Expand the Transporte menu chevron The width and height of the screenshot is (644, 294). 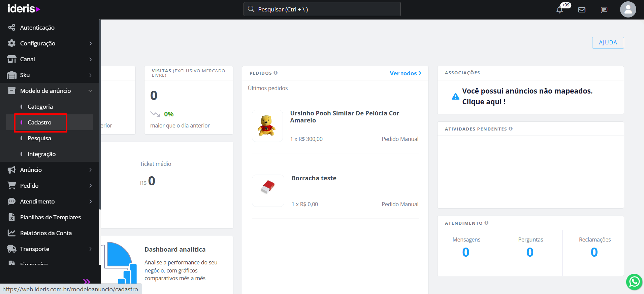91,249
